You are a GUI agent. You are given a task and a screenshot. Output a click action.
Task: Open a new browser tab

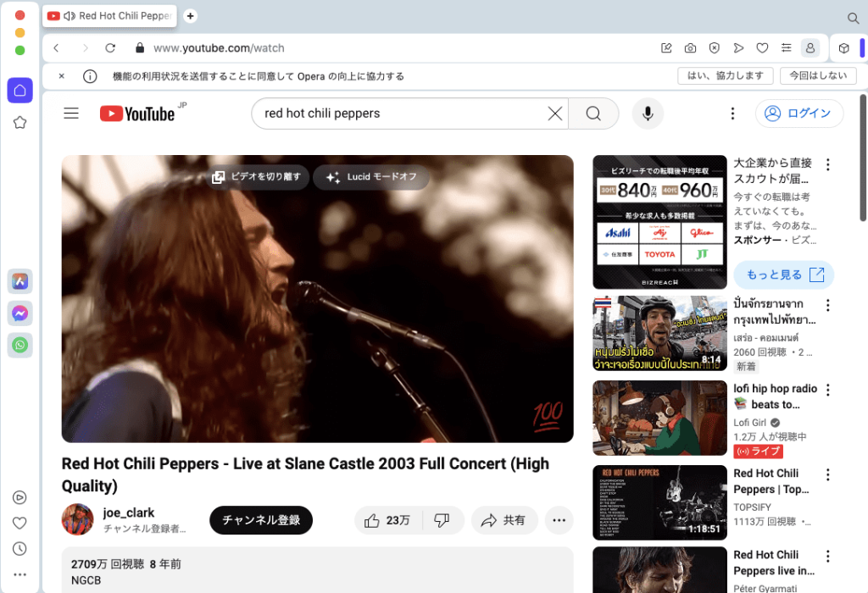click(x=190, y=16)
